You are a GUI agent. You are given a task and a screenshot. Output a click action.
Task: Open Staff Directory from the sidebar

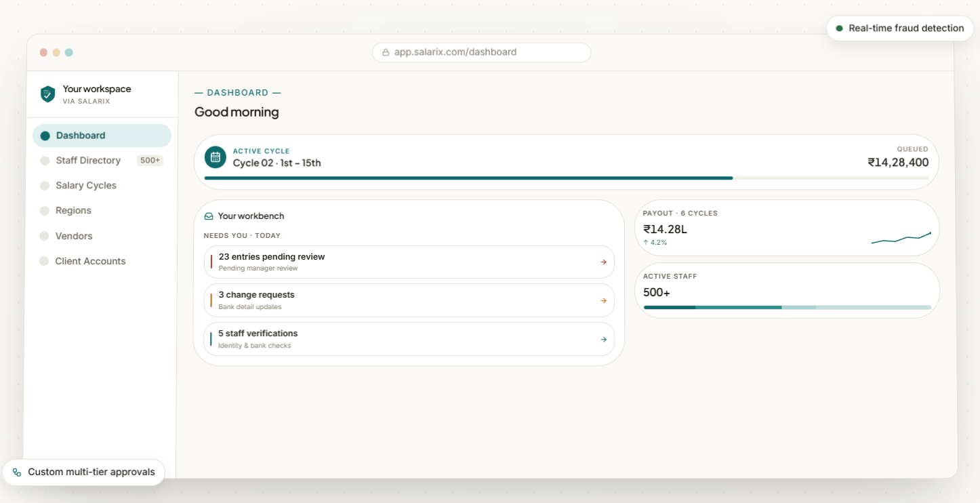click(x=102, y=161)
